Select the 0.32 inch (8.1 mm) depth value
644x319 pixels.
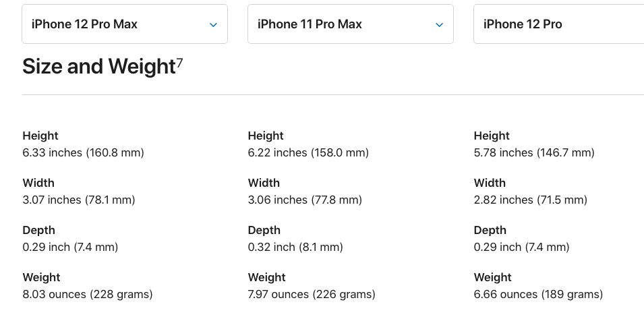(295, 247)
